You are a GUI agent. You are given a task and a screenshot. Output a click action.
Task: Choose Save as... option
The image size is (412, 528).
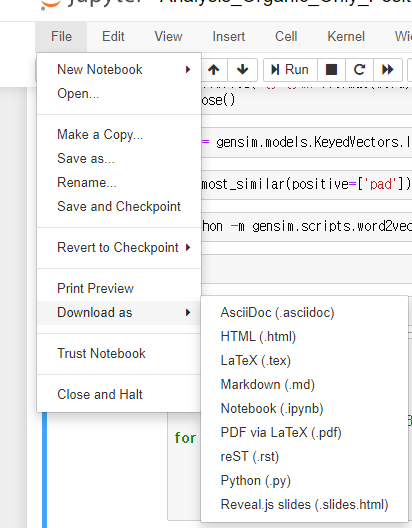119,159
